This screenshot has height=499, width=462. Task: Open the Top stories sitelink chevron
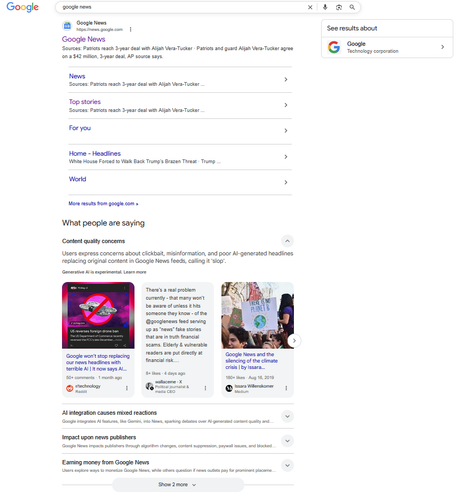click(286, 105)
